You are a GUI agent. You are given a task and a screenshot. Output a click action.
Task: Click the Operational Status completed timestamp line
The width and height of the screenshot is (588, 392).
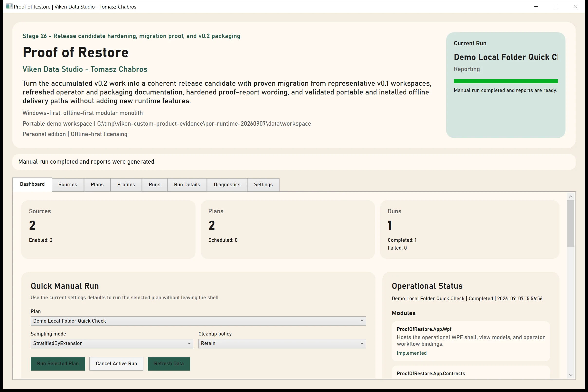pos(467,299)
